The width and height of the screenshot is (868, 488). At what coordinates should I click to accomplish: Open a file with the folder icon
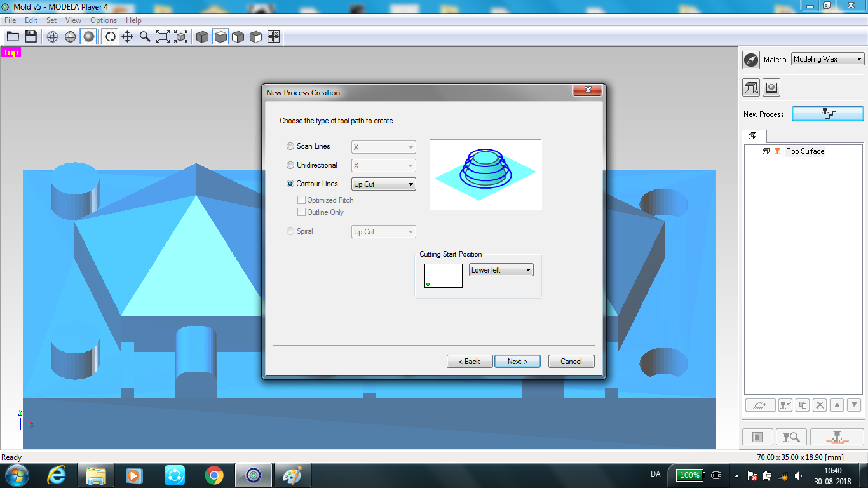13,37
